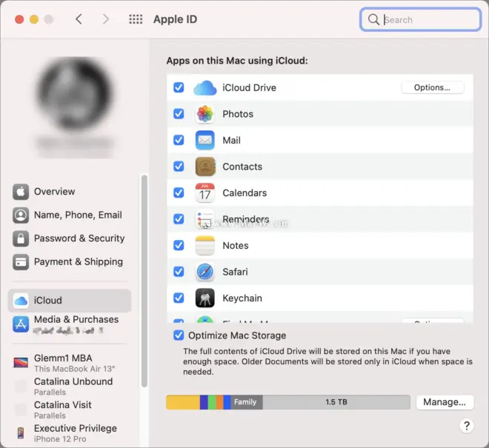Select Executive Privilege iPhone 12 Pro
489x448 pixels.
tap(69, 433)
